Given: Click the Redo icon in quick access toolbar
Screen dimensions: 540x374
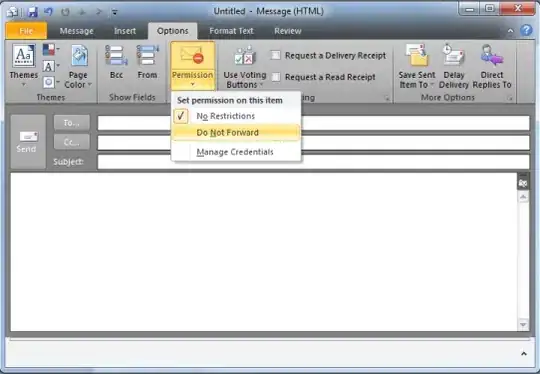Looking at the screenshot, I should [65, 12].
